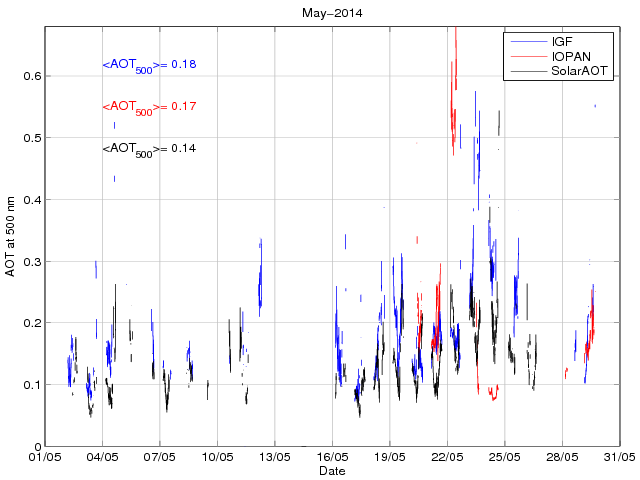Click the 04/05 date tick label
The width and height of the screenshot is (640, 480).
[102, 457]
